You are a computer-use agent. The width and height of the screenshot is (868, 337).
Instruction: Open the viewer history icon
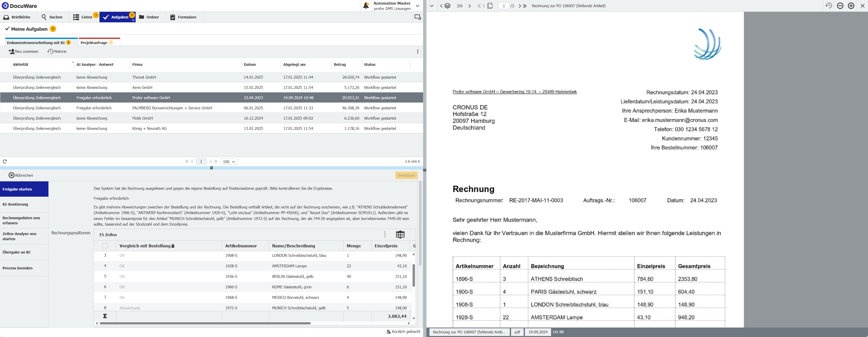[829, 6]
